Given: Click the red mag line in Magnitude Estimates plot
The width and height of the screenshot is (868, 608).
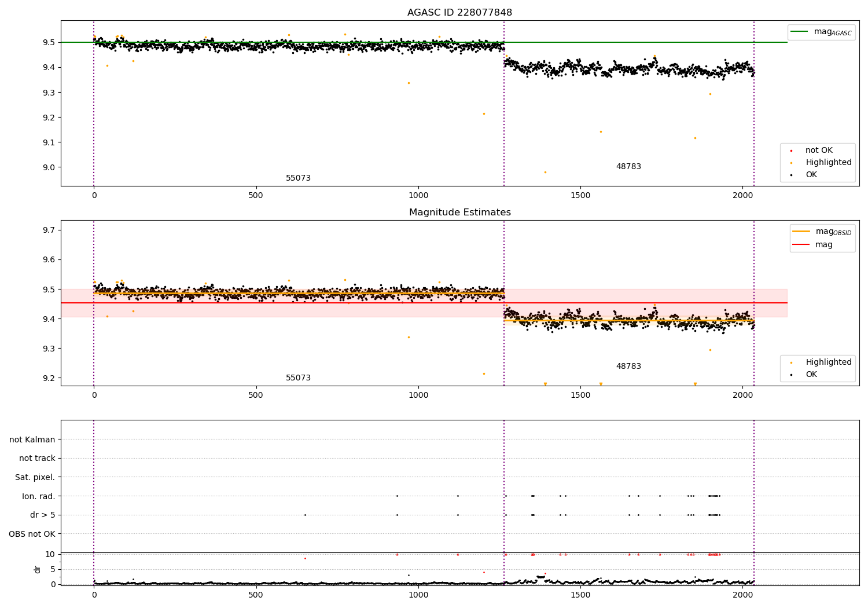Looking at the screenshot, I should pos(424,303).
